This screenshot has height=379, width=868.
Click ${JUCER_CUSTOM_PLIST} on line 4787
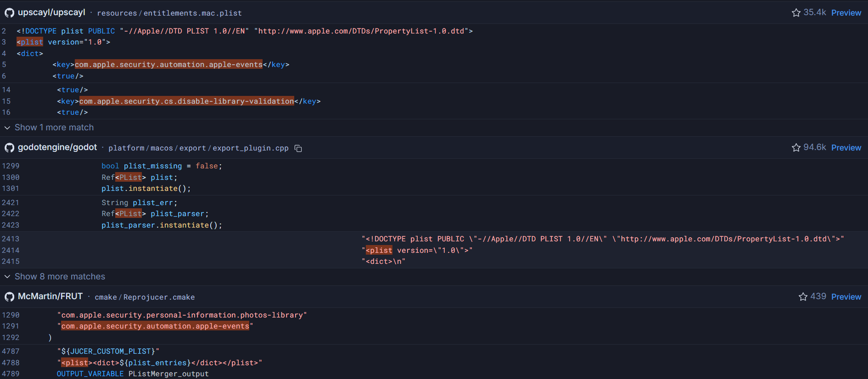(x=108, y=351)
